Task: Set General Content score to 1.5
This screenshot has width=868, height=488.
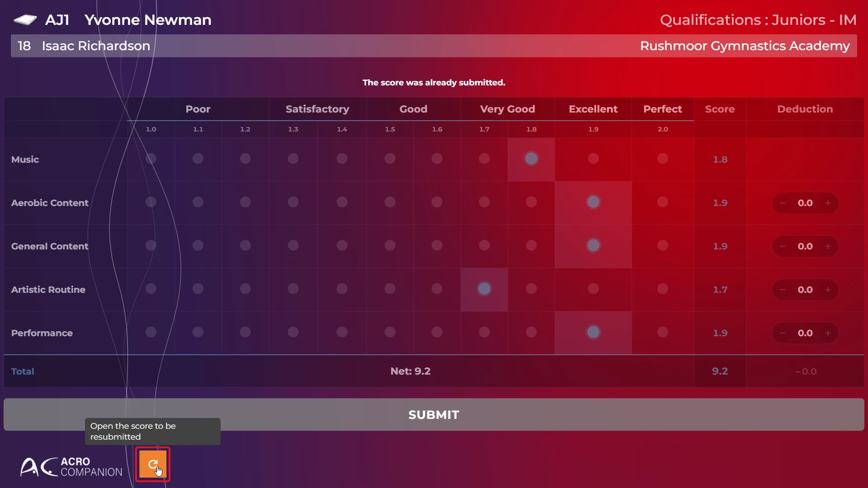Action: 390,245
